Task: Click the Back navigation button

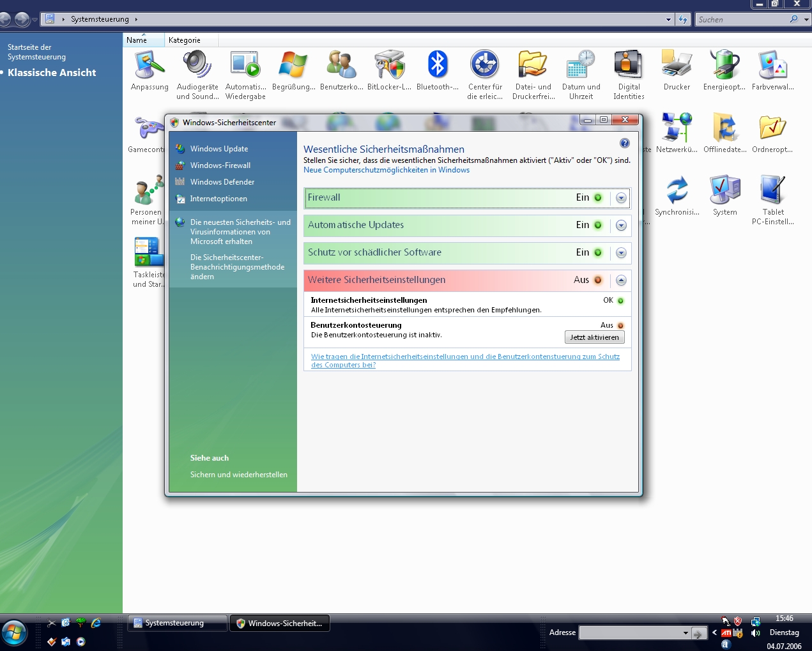Action: [x=5, y=20]
